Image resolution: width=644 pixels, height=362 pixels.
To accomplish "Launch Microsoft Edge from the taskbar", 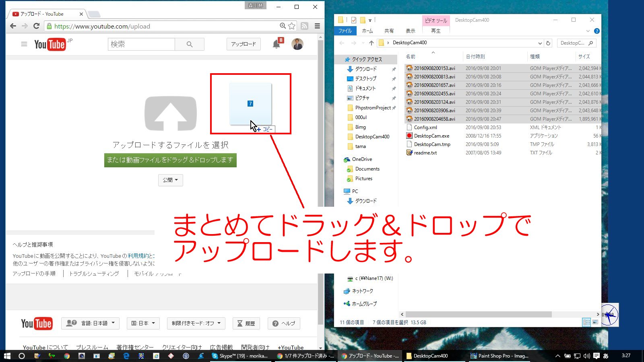I will coord(126,356).
